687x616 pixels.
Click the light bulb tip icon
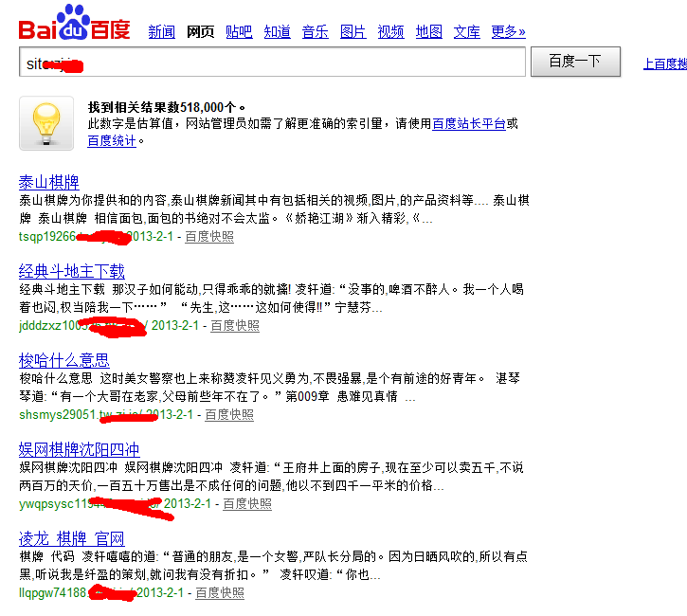[x=46, y=123]
